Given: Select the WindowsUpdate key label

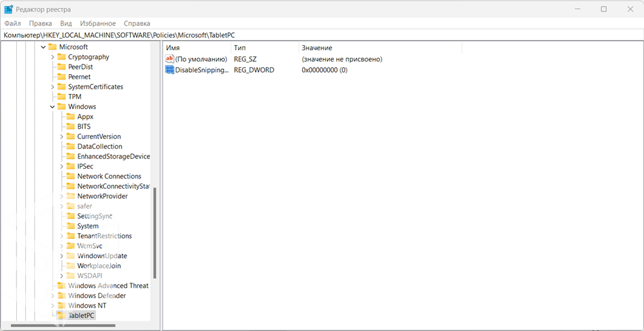Looking at the screenshot, I should (x=102, y=256).
